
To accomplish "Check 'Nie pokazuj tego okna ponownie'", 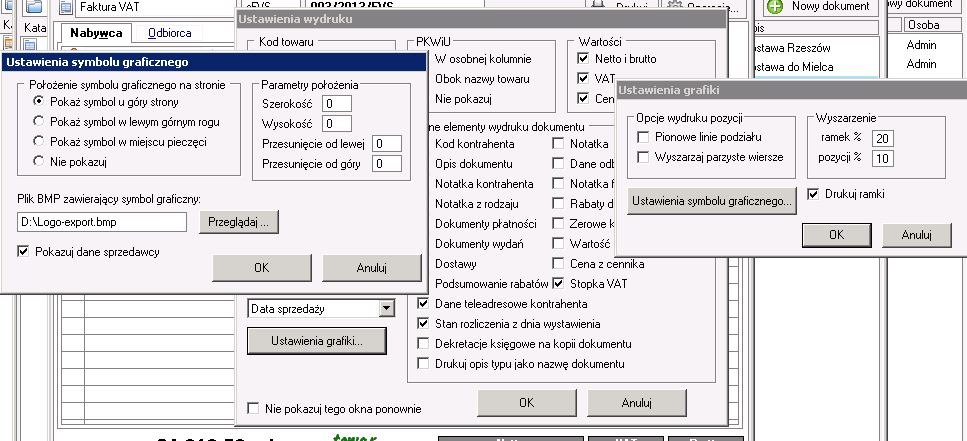I will point(254,408).
